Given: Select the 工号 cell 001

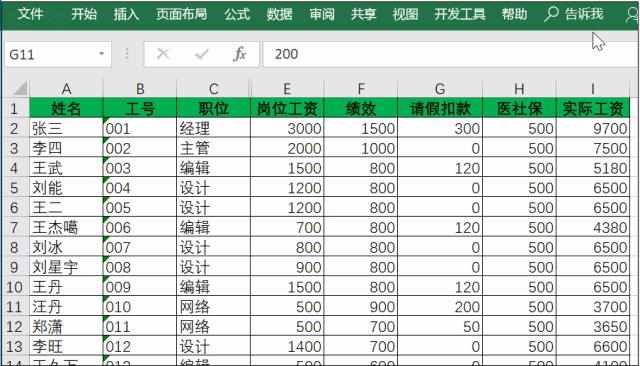Looking at the screenshot, I should tap(140, 128).
